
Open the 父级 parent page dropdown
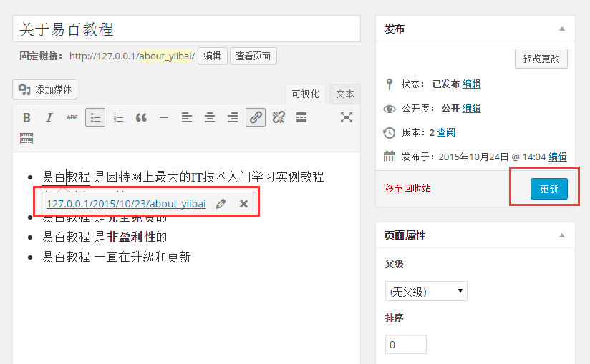426,291
